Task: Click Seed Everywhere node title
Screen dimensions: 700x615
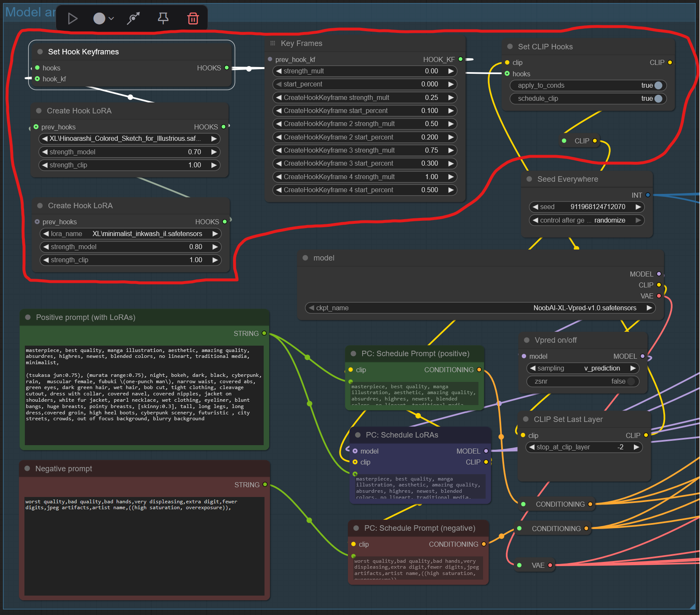Action: pos(568,179)
